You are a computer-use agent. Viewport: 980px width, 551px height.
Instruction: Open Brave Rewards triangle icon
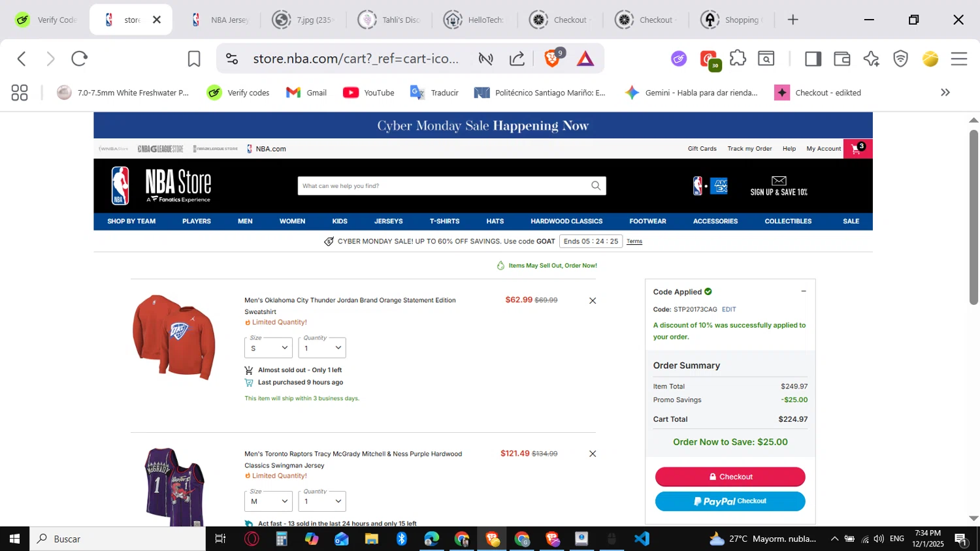585,59
